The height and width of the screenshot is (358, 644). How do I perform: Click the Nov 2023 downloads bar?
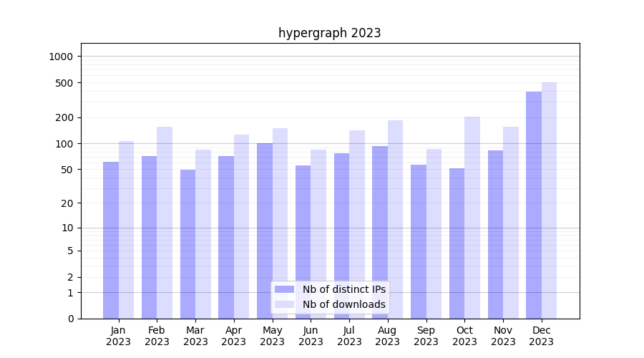coord(511,223)
